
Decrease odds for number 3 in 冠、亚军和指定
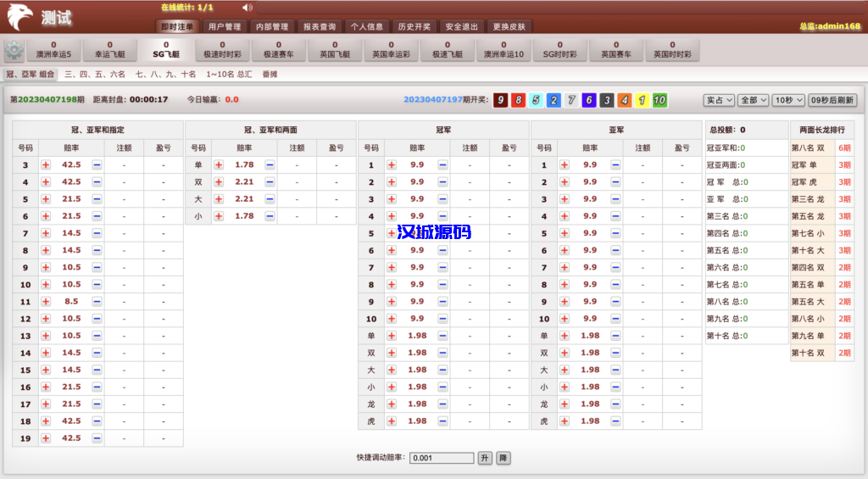coord(97,165)
